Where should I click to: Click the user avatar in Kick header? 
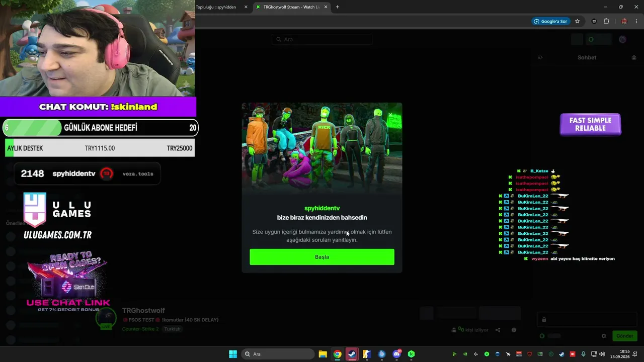622,39
